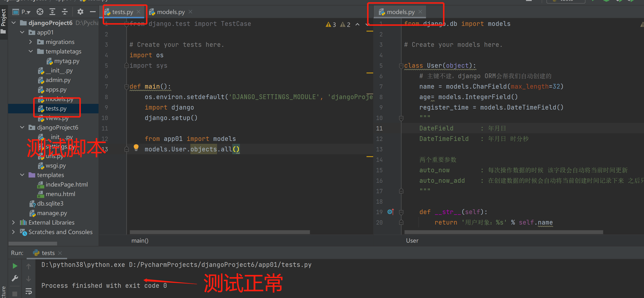This screenshot has height=298, width=644.
Task: Select app01 __init__.py in the tree
Action: 55,70
